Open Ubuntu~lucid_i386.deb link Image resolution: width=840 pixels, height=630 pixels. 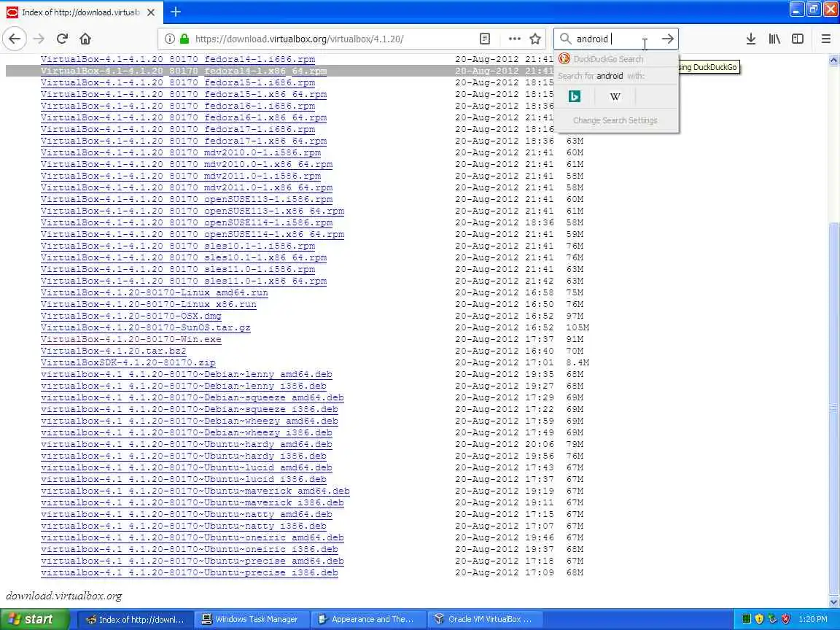pos(184,480)
